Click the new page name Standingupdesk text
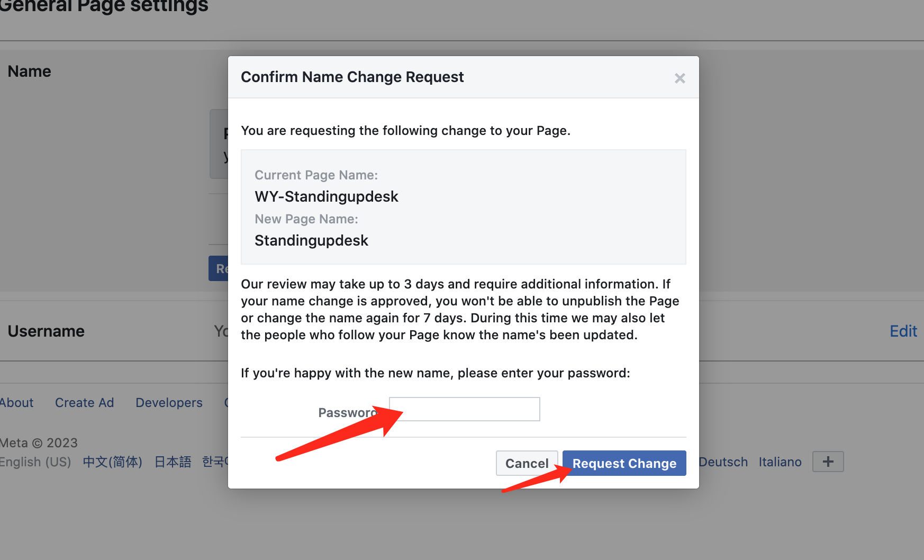The height and width of the screenshot is (560, 924). pyautogui.click(x=311, y=241)
